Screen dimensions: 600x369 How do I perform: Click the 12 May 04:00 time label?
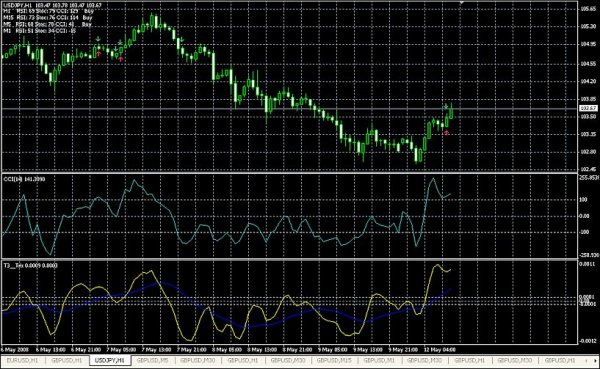click(x=439, y=349)
